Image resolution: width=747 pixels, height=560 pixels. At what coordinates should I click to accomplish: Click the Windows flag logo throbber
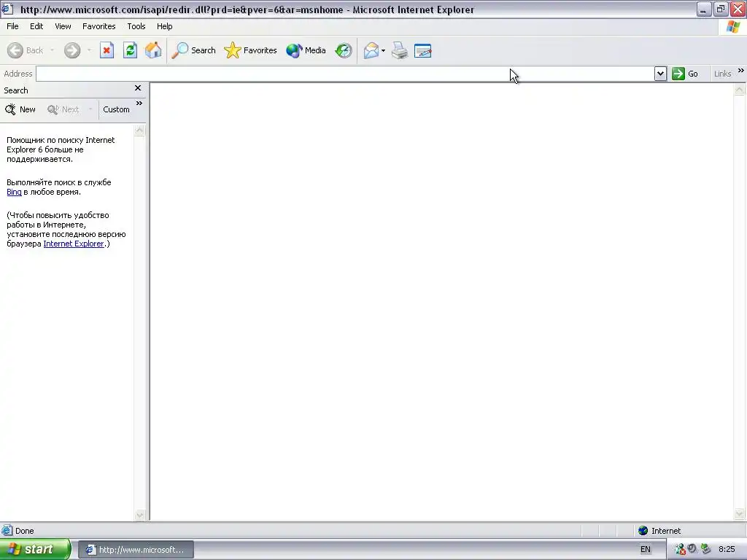tap(732, 27)
